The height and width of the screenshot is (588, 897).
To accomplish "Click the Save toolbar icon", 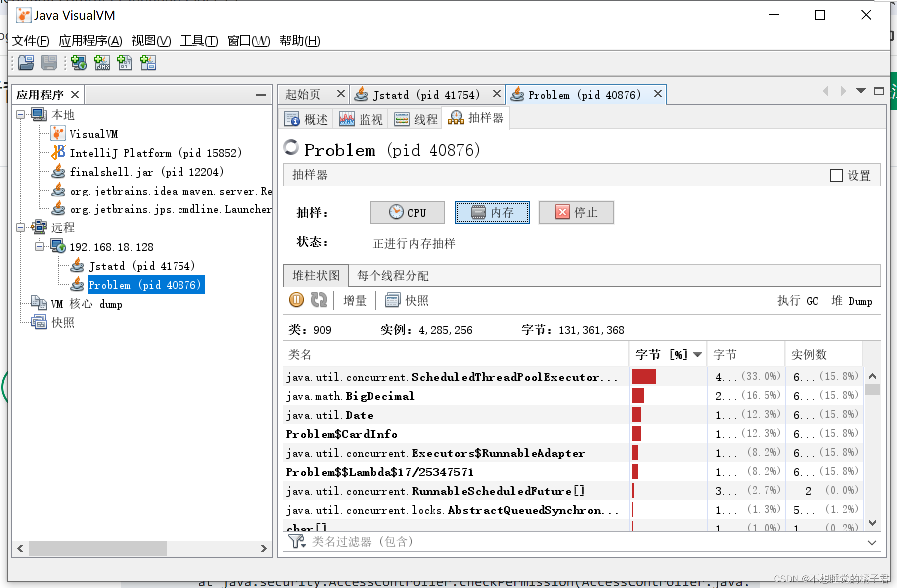I will pos(49,62).
